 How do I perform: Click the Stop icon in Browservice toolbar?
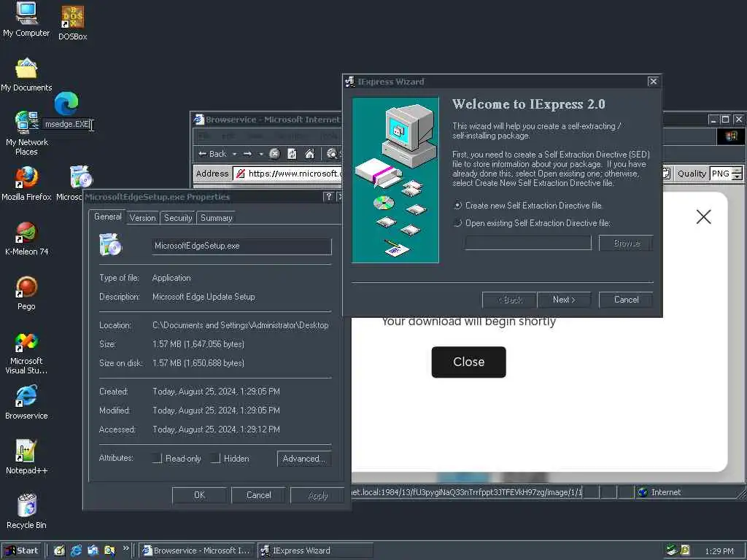pos(275,153)
